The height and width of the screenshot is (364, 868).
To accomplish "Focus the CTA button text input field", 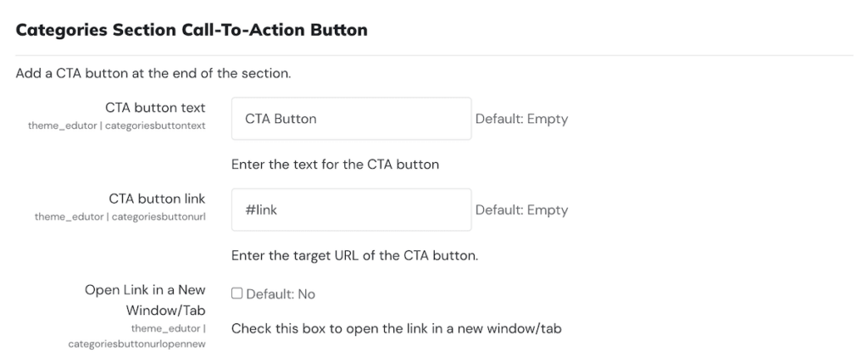I will pyautogui.click(x=351, y=119).
